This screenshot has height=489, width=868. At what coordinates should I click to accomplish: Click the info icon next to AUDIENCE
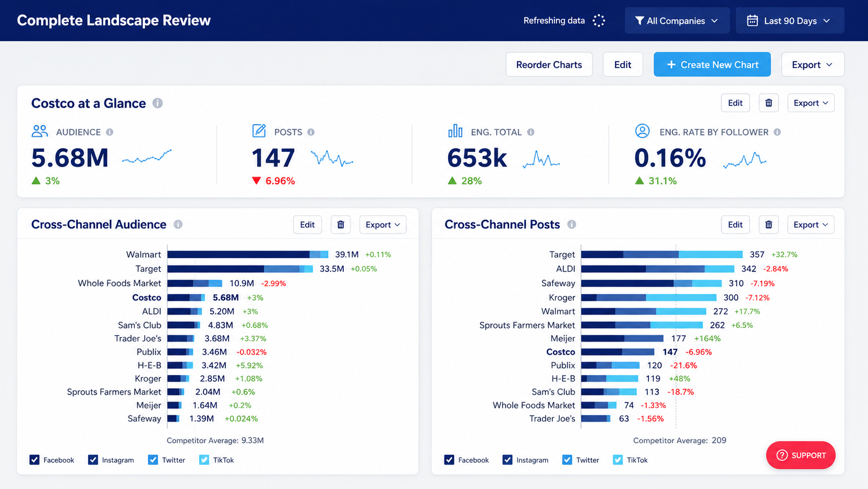coord(110,132)
